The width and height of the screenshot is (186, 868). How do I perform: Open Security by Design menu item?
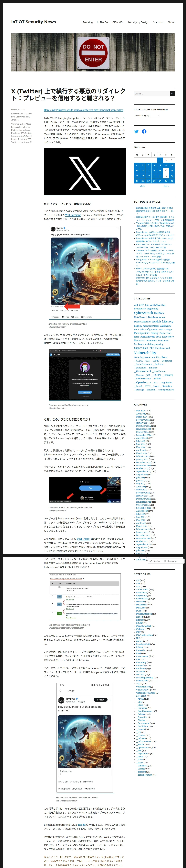[x=138, y=22]
